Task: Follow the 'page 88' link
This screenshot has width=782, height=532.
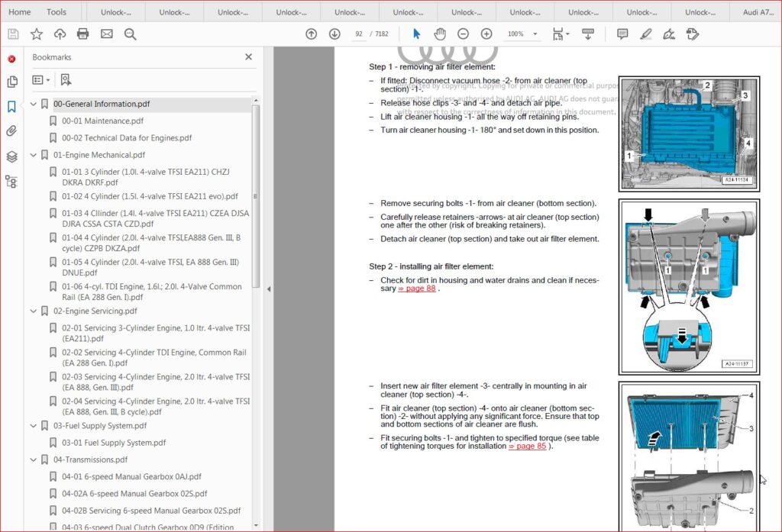Action: (417, 289)
